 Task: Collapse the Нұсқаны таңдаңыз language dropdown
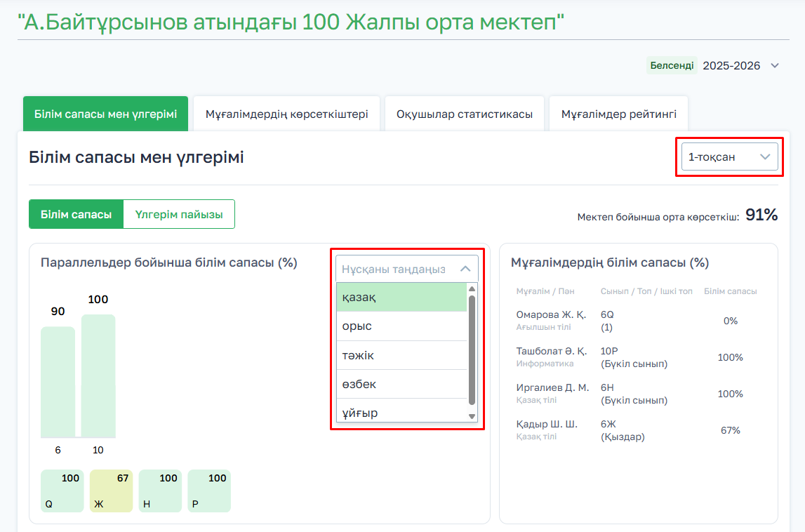[465, 269]
